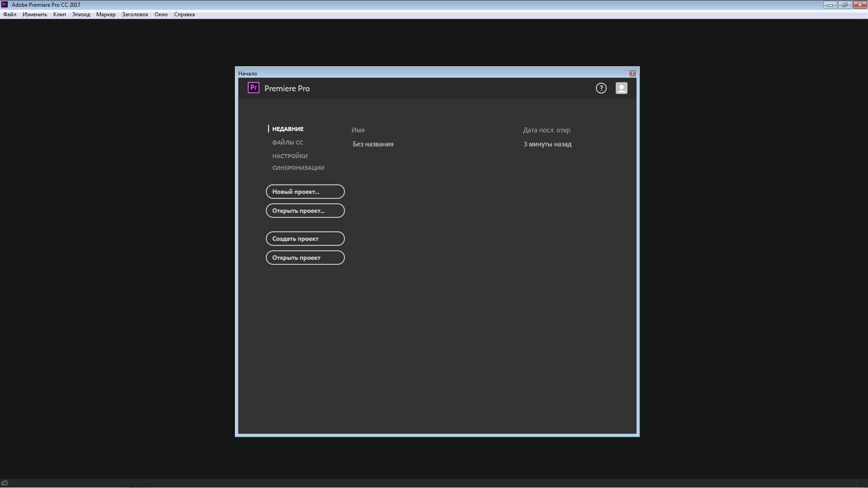Click the Creative Cloud status bar icon
868x488 pixels.
5,483
